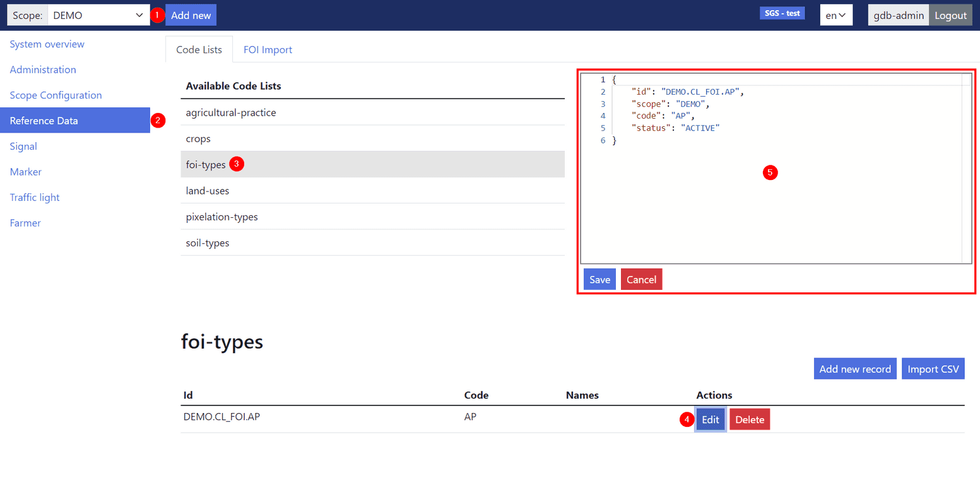980x480 pixels.
Task: Click Add new record for foi-types
Action: (855, 368)
